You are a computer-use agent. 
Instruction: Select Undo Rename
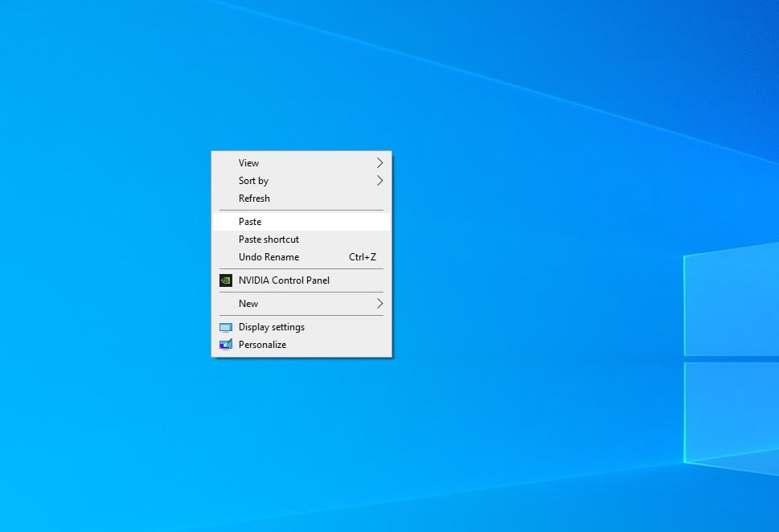[x=301, y=257]
